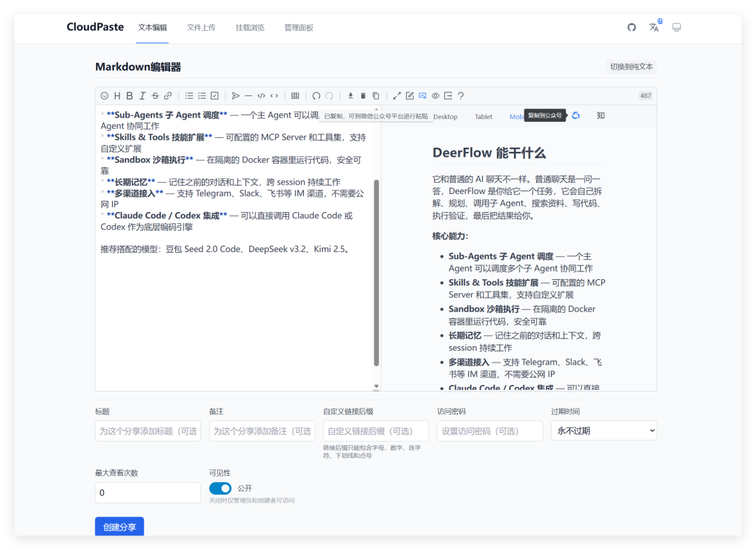Image resolution: width=756 pixels, height=550 pixels.
Task: Insert a table using the toolbar icon
Action: [x=295, y=96]
